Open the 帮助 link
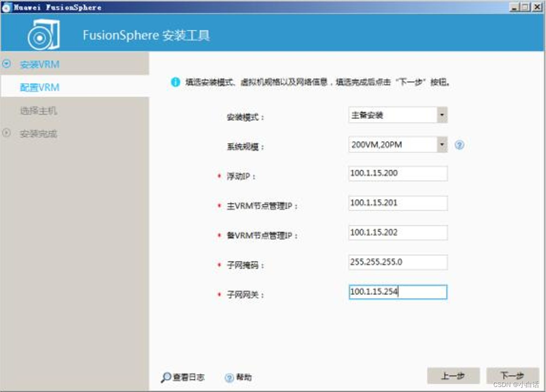 [244, 377]
